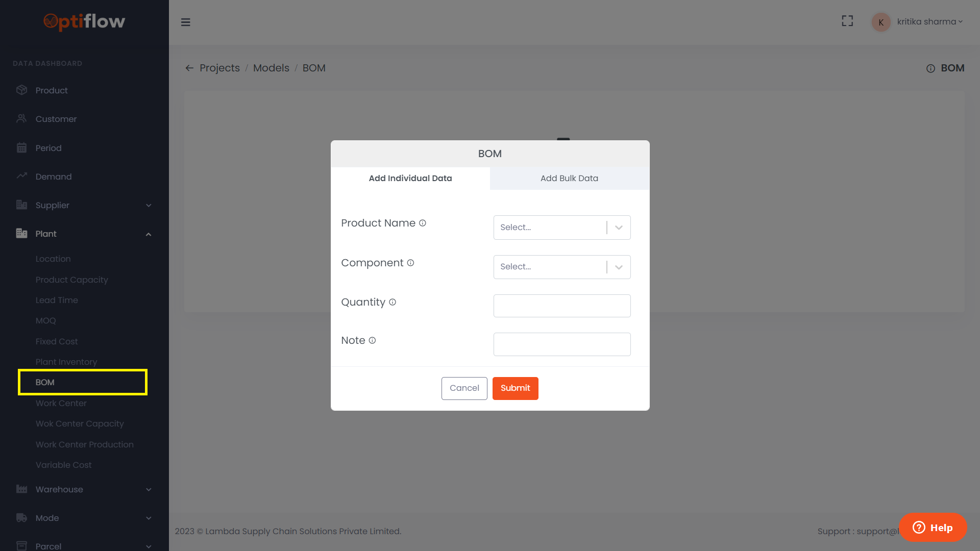Open Work Center in sidebar
Image resolution: width=980 pixels, height=551 pixels.
pos(61,403)
